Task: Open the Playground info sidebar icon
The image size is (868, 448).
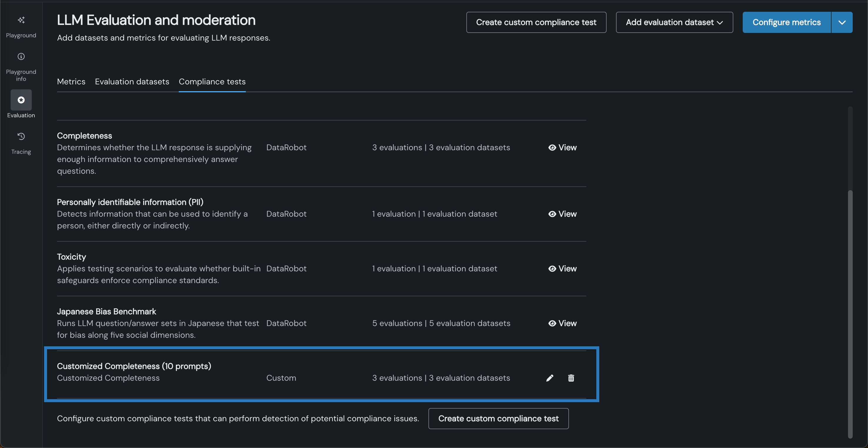Action: (x=21, y=57)
